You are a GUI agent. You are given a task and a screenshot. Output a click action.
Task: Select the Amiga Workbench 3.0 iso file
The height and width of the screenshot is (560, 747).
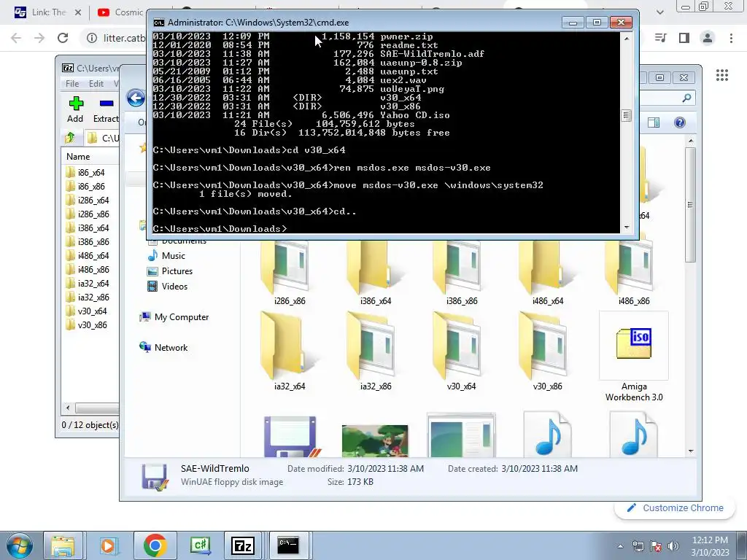pyautogui.click(x=634, y=357)
